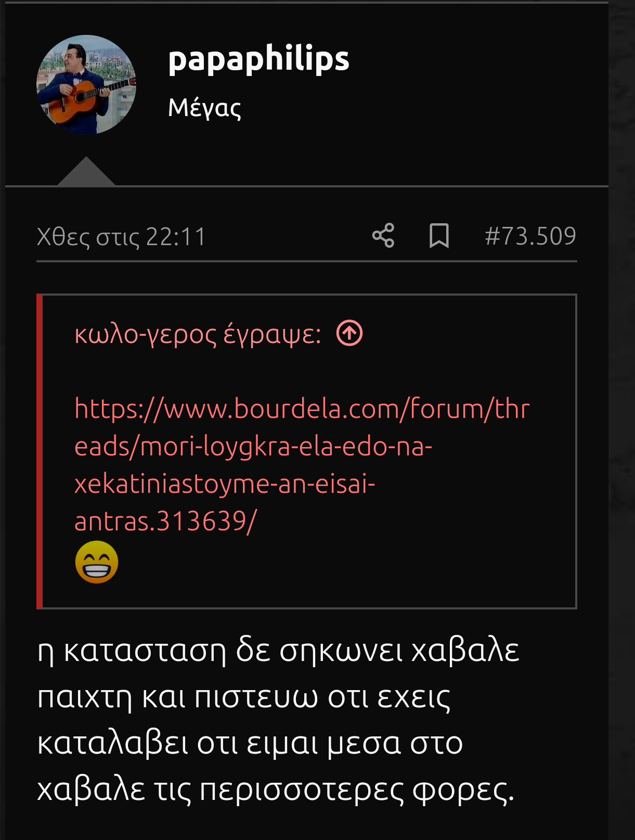Click the post text line καταλαβει οτι ειμαι
This screenshot has width=635, height=840.
point(250,743)
